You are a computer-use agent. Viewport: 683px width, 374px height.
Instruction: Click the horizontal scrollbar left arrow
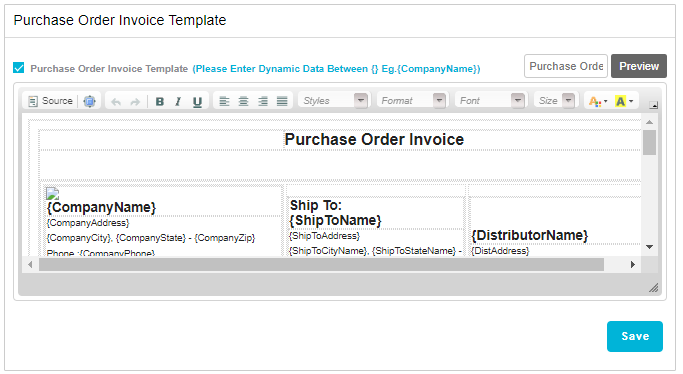(30, 264)
